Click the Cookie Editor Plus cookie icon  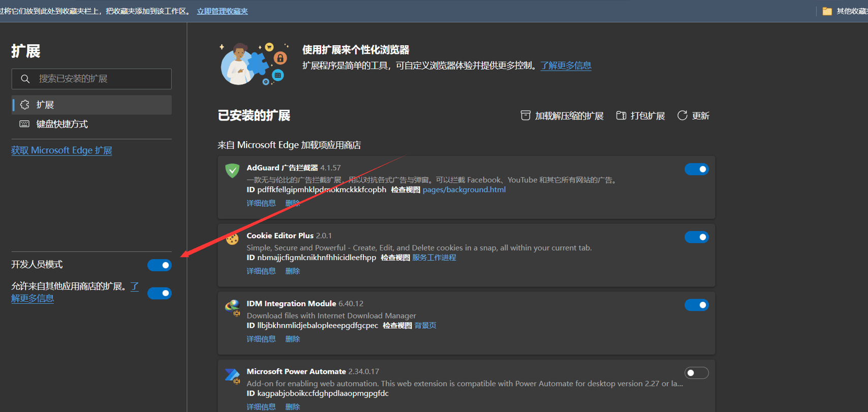(x=232, y=239)
